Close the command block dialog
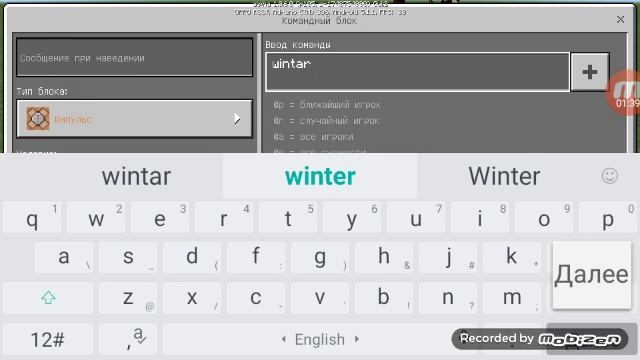This screenshot has height=360, width=640. click(x=620, y=19)
